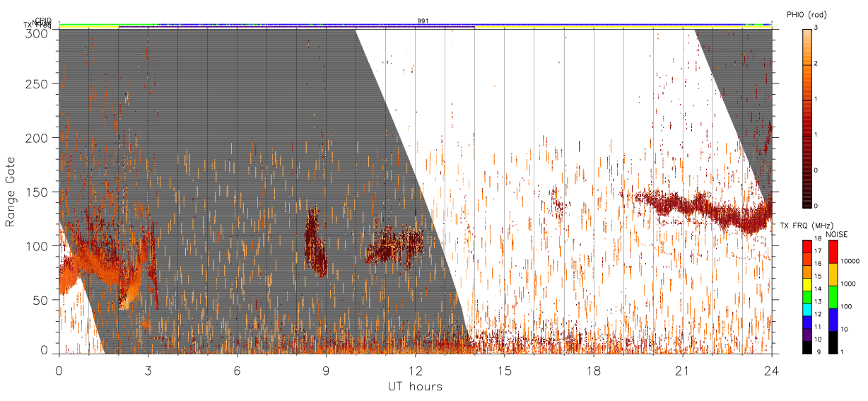Click the 12 label on TX FRQ scale
The width and height of the screenshot is (868, 401).
pos(817,315)
